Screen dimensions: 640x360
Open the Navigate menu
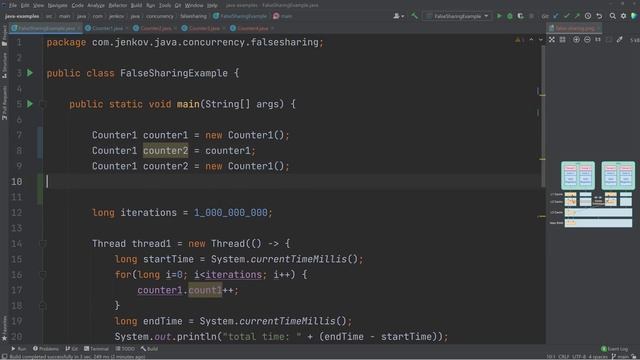coord(58,5)
